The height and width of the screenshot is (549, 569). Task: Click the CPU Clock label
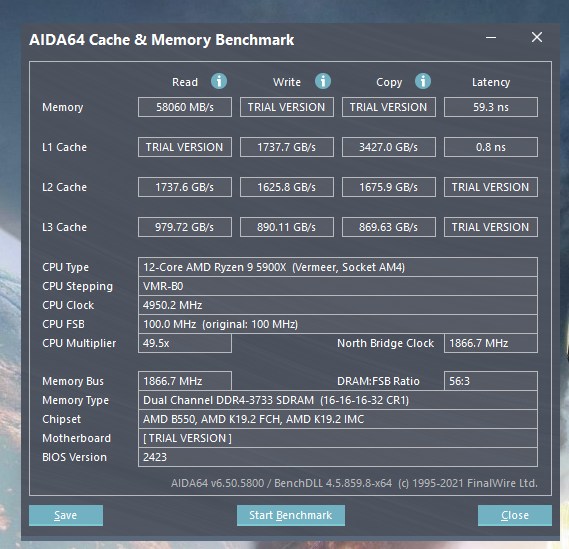click(68, 305)
